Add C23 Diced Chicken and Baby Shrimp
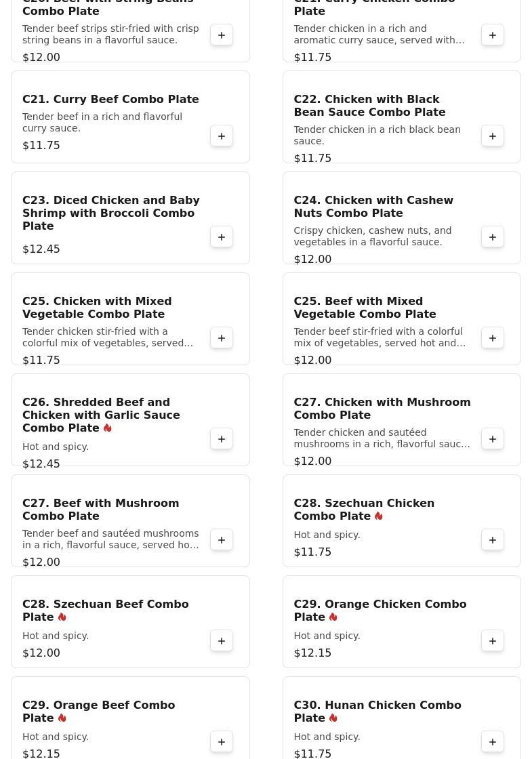The image size is (532, 759). point(222,237)
